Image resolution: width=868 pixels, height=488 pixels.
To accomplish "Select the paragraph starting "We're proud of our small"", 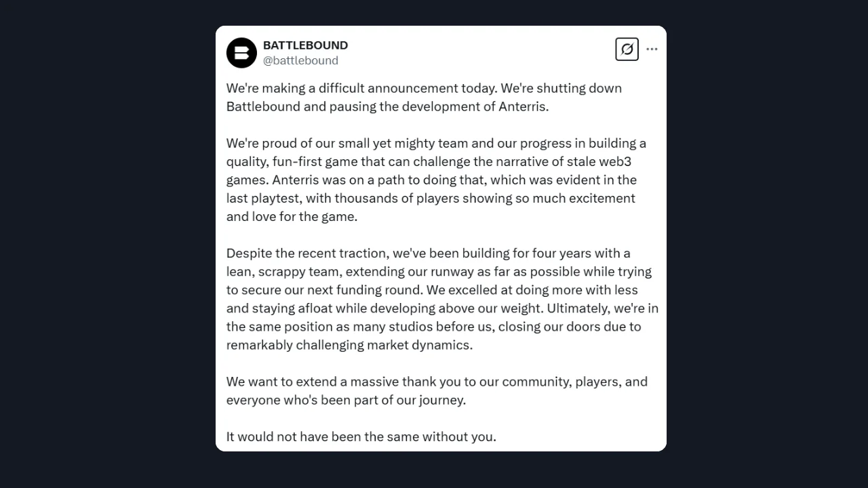I will (x=436, y=180).
